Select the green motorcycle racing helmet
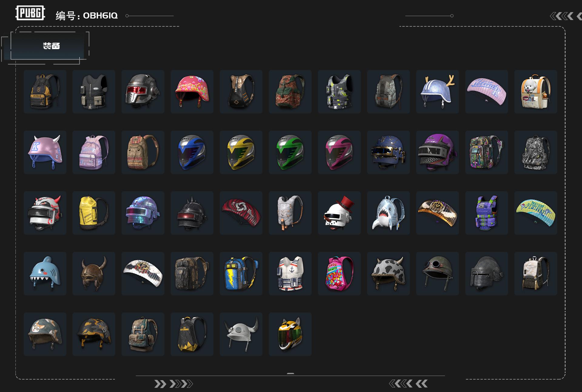 point(290,152)
